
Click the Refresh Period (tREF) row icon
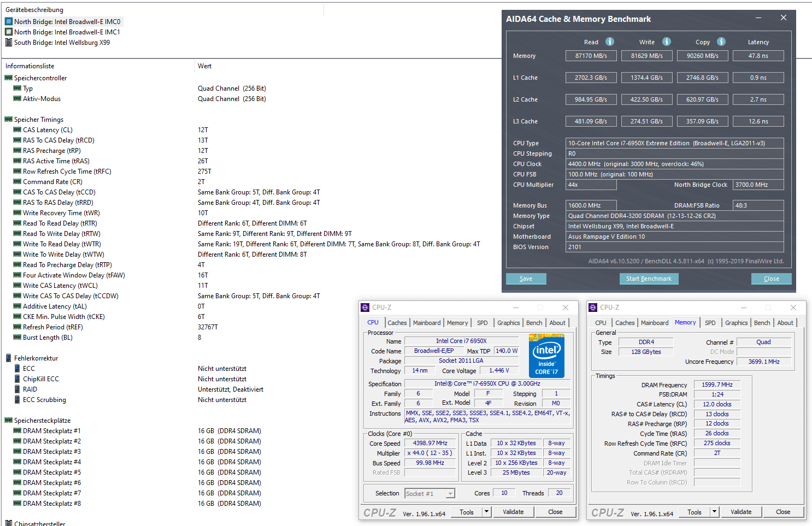pos(17,327)
